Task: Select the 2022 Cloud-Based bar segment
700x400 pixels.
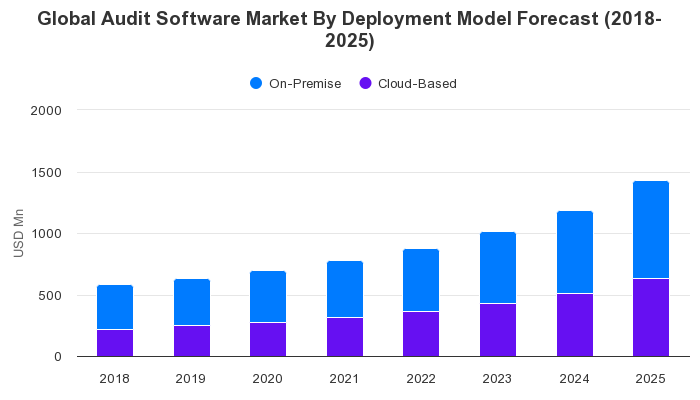Action: coord(421,334)
